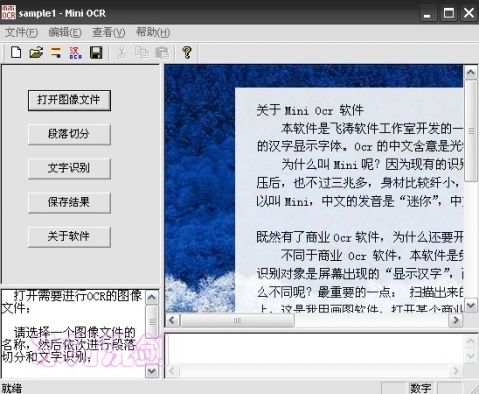Click the 保存结果 button

click(x=69, y=202)
